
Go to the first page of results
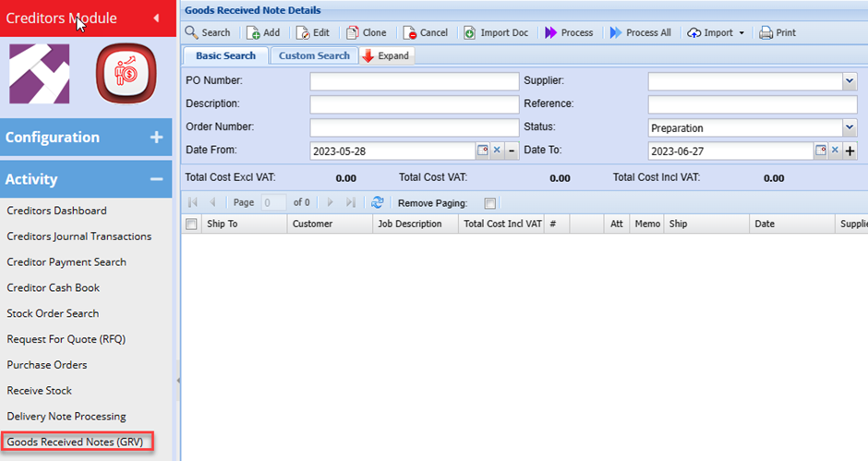193,202
